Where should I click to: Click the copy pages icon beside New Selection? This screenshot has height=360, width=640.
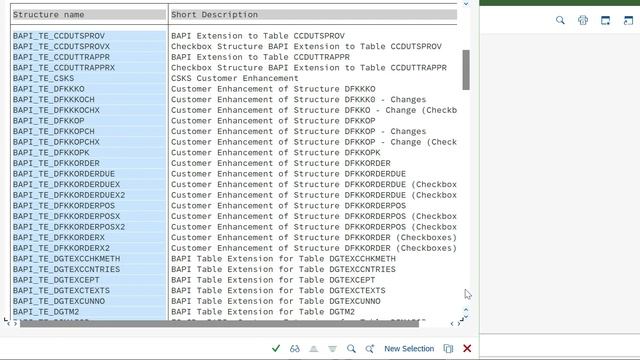click(x=448, y=349)
